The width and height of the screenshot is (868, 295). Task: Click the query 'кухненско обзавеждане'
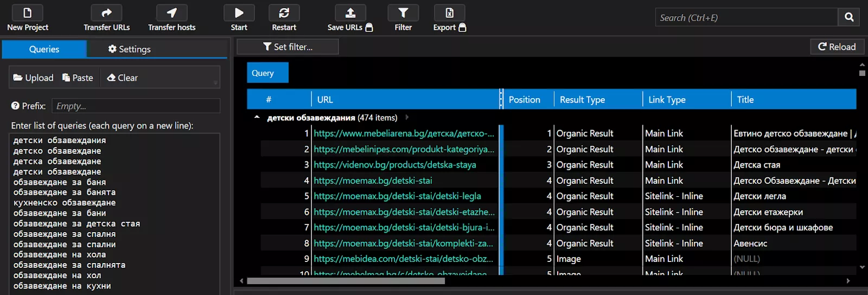(65, 203)
